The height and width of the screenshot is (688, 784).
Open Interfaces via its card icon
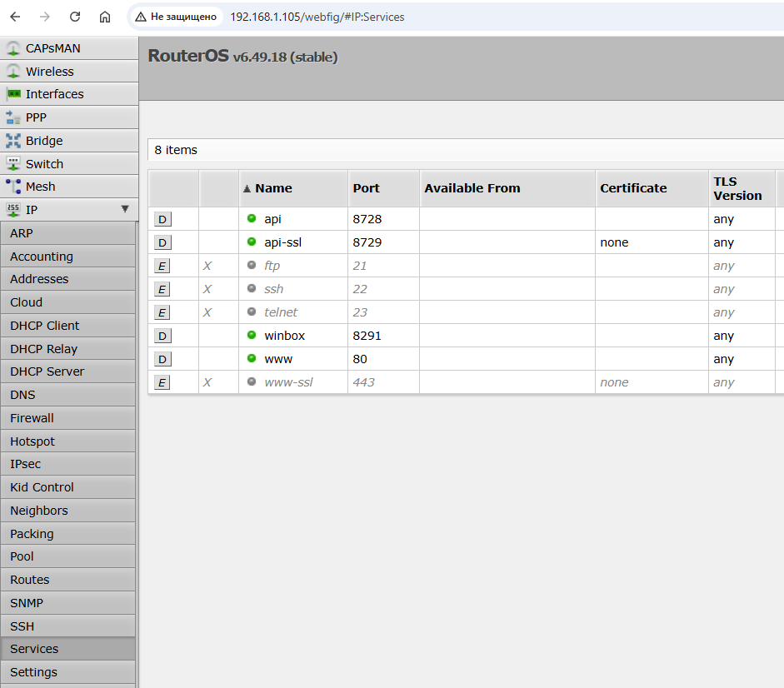[x=13, y=94]
